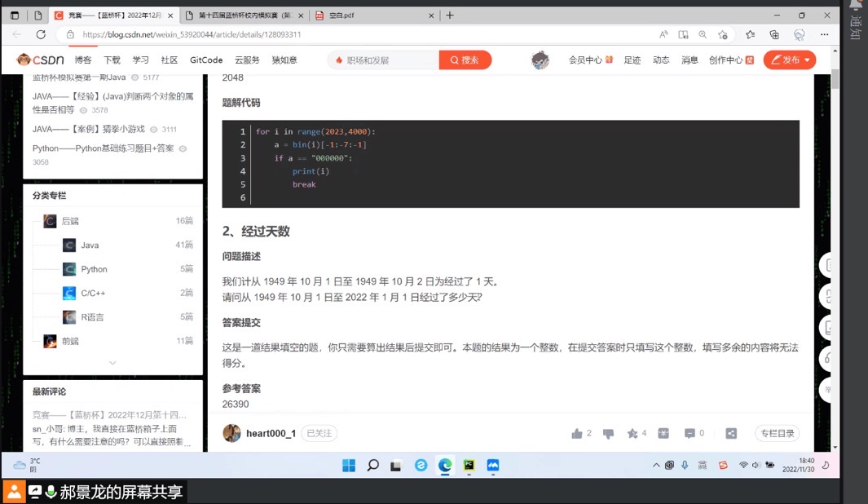The height and width of the screenshot is (504, 868).
Task: Open comments via the speech bubble icon
Action: click(x=690, y=434)
